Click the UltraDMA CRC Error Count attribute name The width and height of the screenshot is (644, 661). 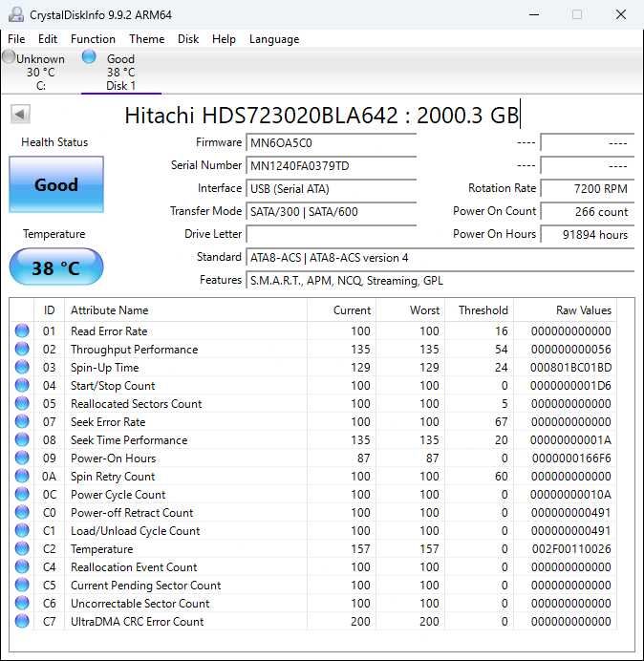tap(137, 622)
